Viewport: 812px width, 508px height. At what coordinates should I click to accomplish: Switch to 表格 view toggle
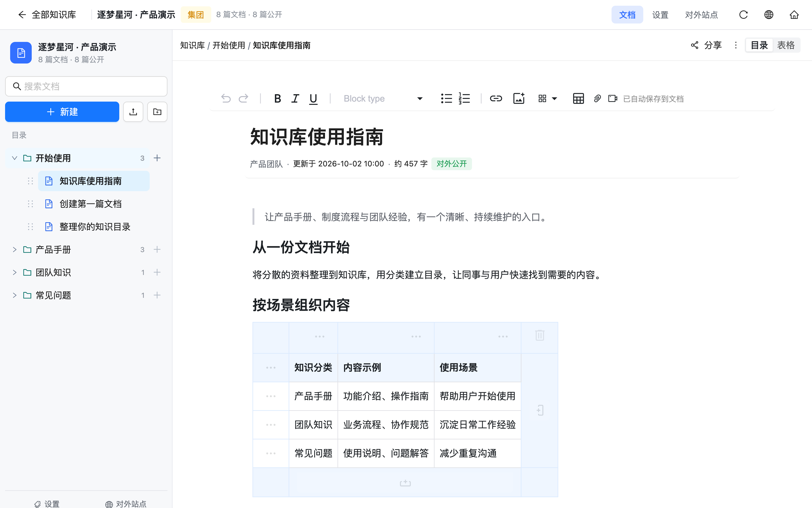tap(786, 45)
